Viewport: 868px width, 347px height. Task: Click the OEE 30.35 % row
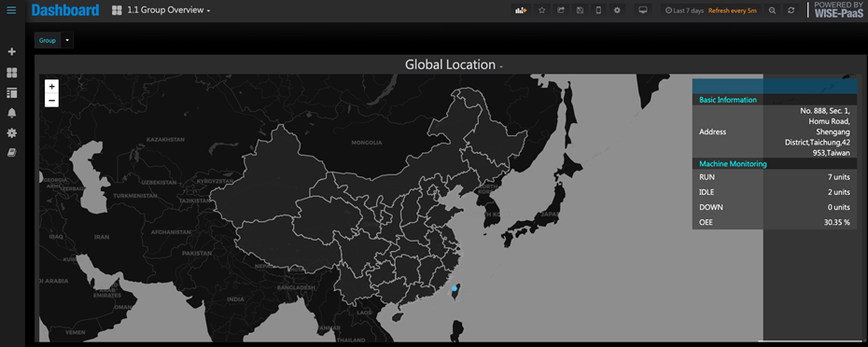(775, 223)
